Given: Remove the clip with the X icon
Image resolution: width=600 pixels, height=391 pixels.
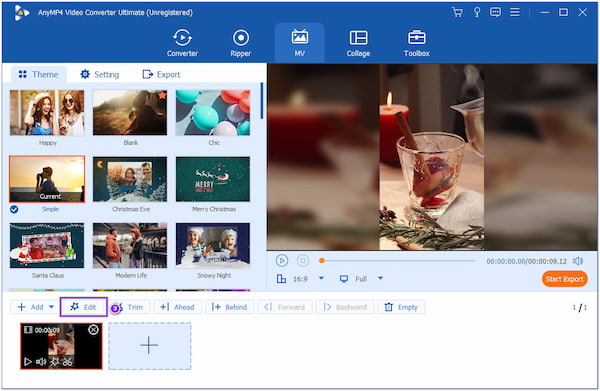Looking at the screenshot, I should click(93, 329).
